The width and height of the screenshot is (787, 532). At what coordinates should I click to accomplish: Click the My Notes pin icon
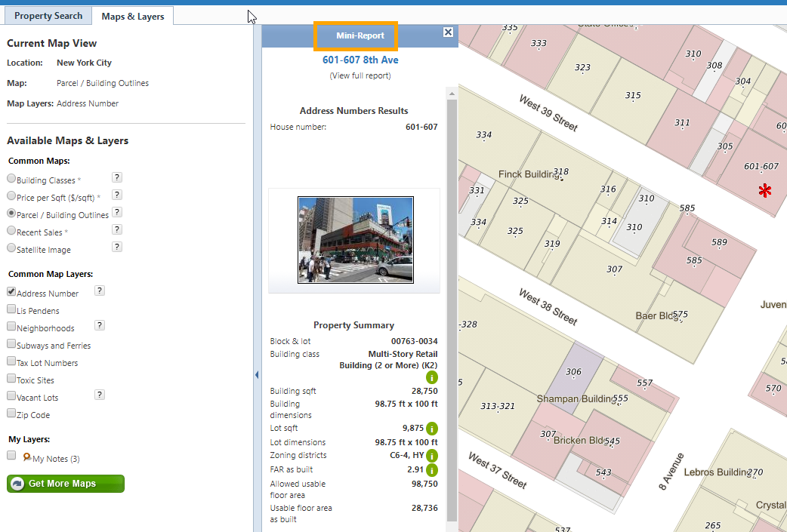(27, 457)
